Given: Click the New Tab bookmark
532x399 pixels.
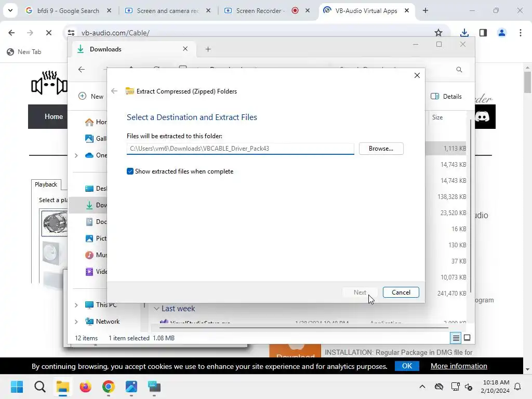Looking at the screenshot, I should click(24, 51).
